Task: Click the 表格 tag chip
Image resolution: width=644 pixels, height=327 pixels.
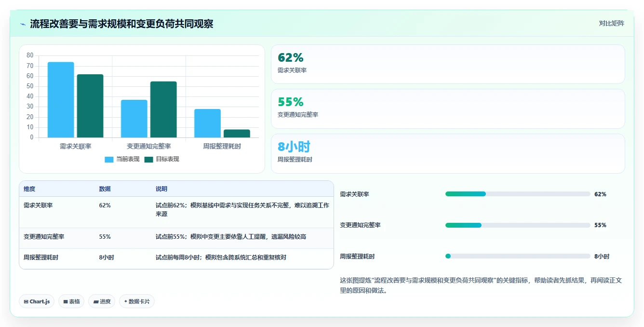Action: tap(71, 301)
